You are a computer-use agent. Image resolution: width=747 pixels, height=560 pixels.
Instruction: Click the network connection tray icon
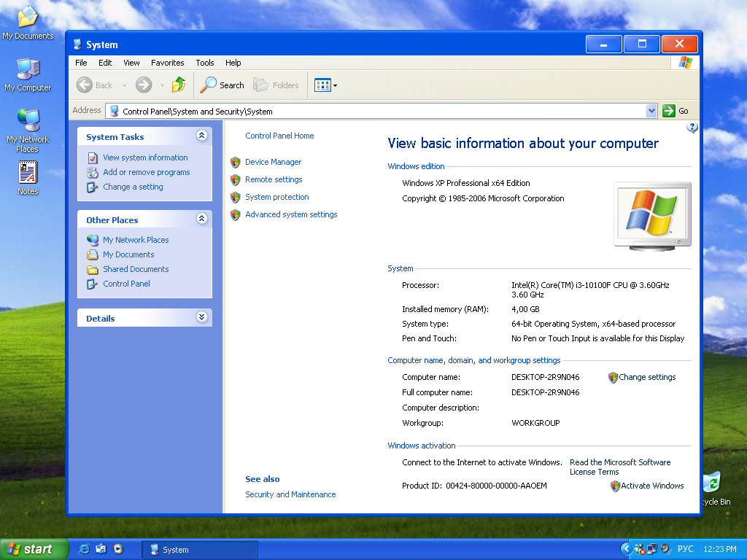tap(651, 549)
